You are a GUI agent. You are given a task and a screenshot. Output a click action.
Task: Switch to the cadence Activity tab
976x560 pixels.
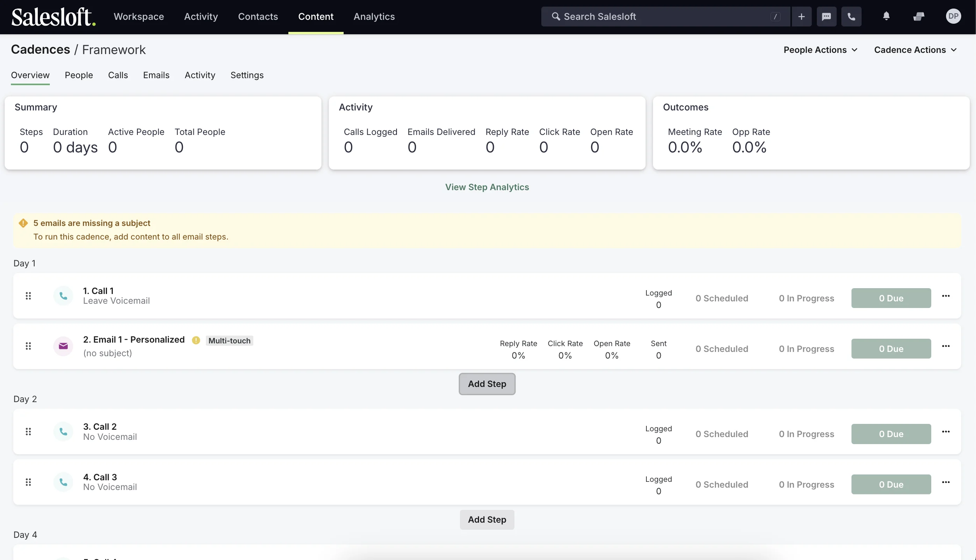point(200,75)
